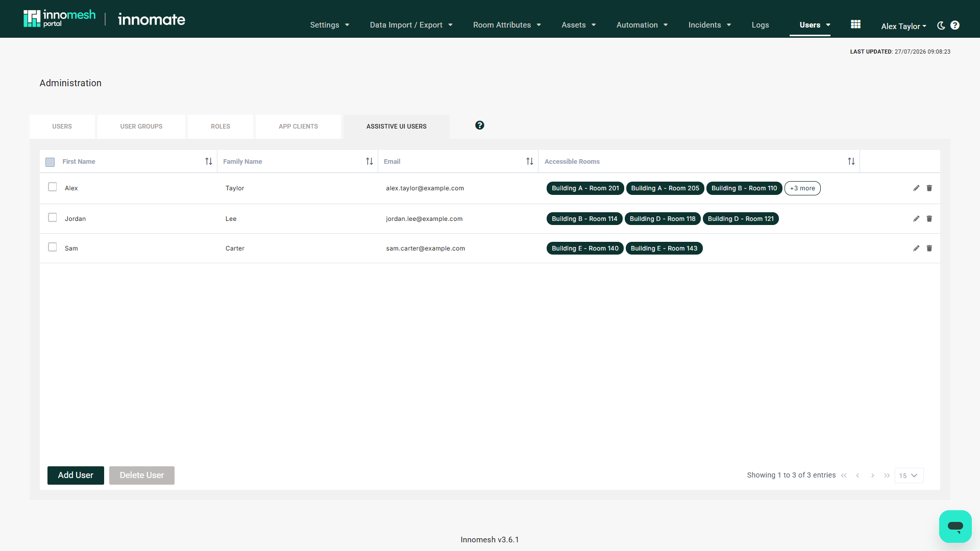This screenshot has width=980, height=551.
Task: Sort by Family Name column arrows
Action: pos(370,162)
